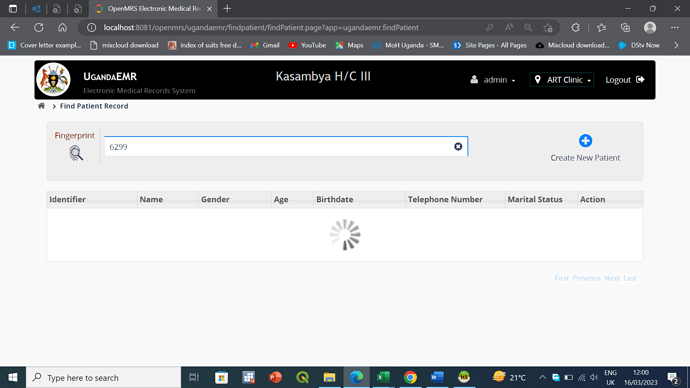
Task: Click Create New Patient label
Action: tap(585, 157)
